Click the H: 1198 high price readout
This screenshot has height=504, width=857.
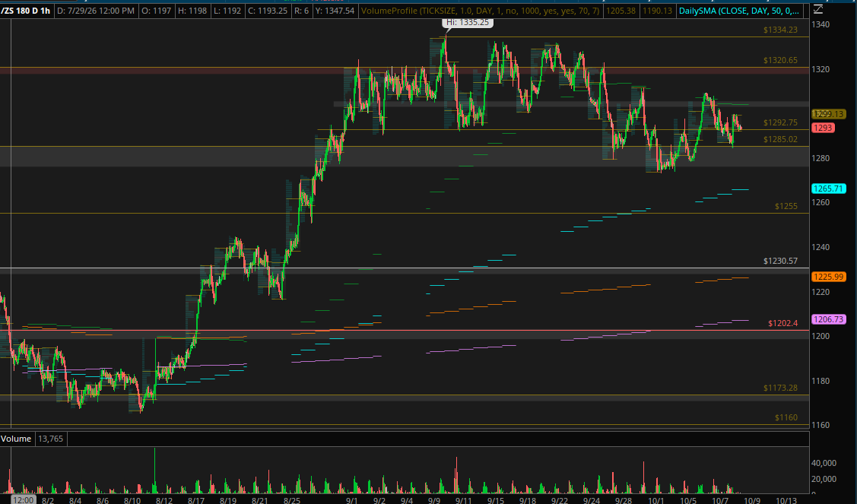tap(192, 11)
